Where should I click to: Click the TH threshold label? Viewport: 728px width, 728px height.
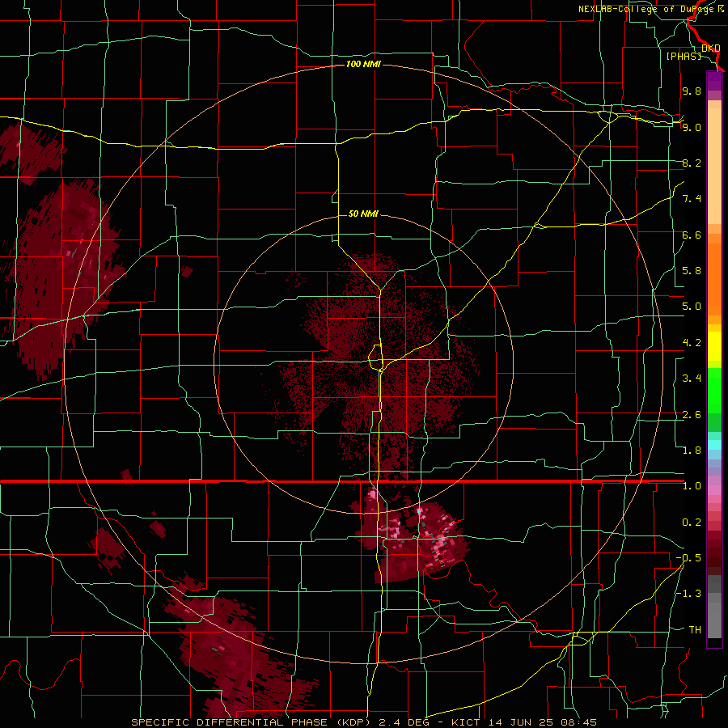695,629
